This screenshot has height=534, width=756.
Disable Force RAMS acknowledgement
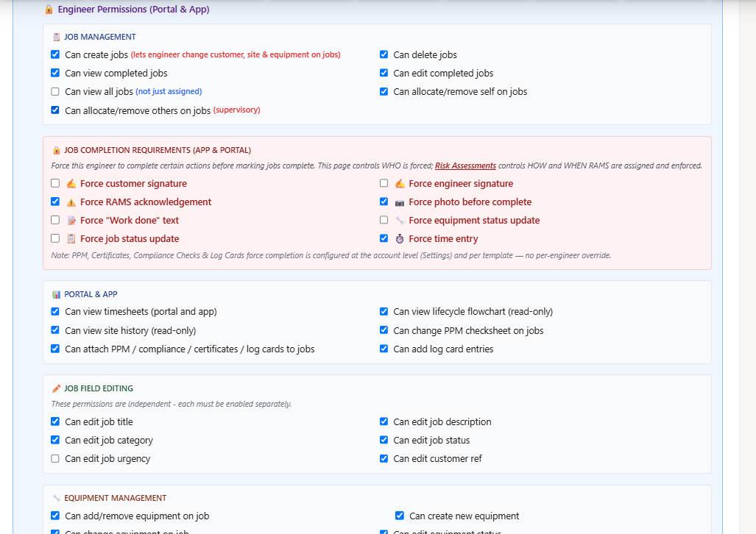pos(55,202)
